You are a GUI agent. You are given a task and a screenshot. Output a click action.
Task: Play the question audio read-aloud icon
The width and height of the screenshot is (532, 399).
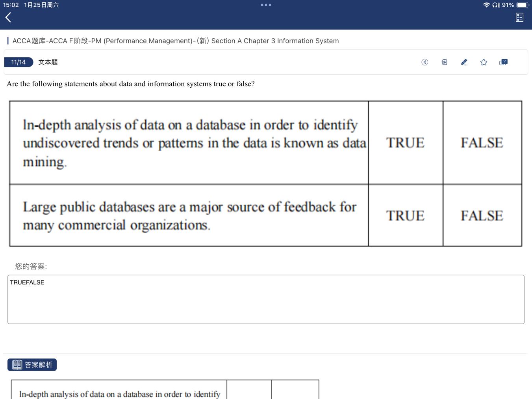[x=424, y=62]
